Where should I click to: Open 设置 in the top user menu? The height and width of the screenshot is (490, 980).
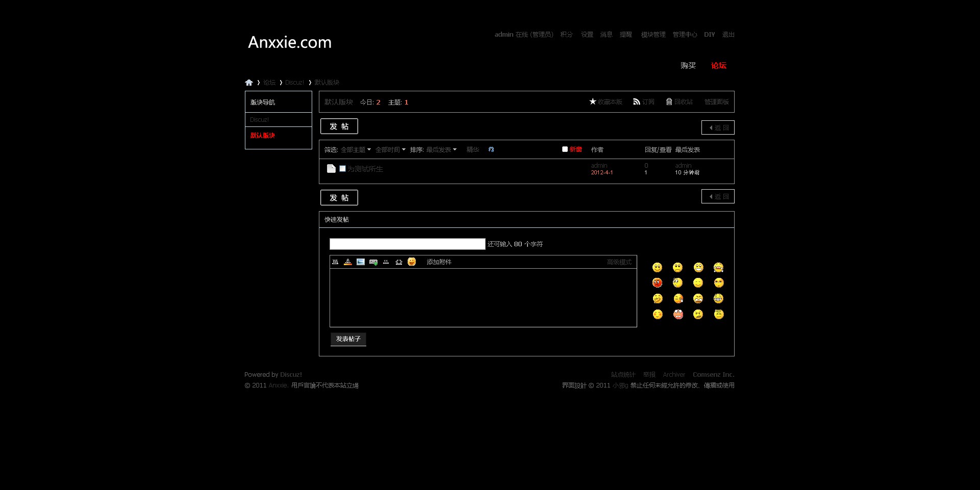(587, 35)
